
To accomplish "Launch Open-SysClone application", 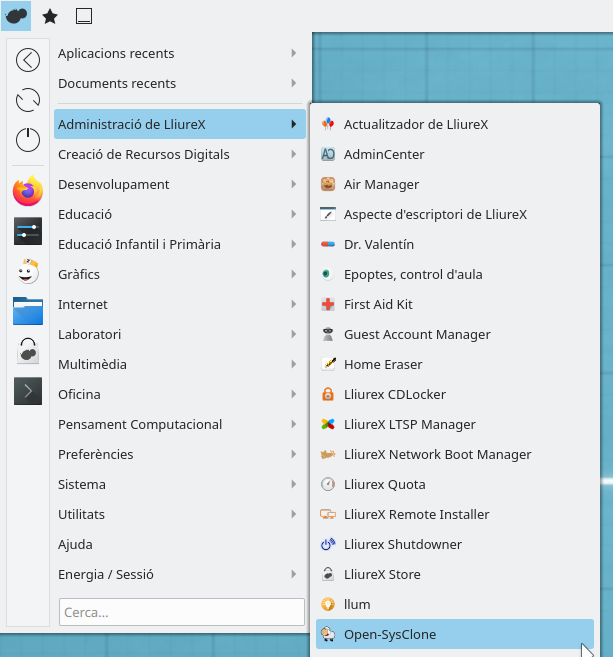I will [390, 634].
